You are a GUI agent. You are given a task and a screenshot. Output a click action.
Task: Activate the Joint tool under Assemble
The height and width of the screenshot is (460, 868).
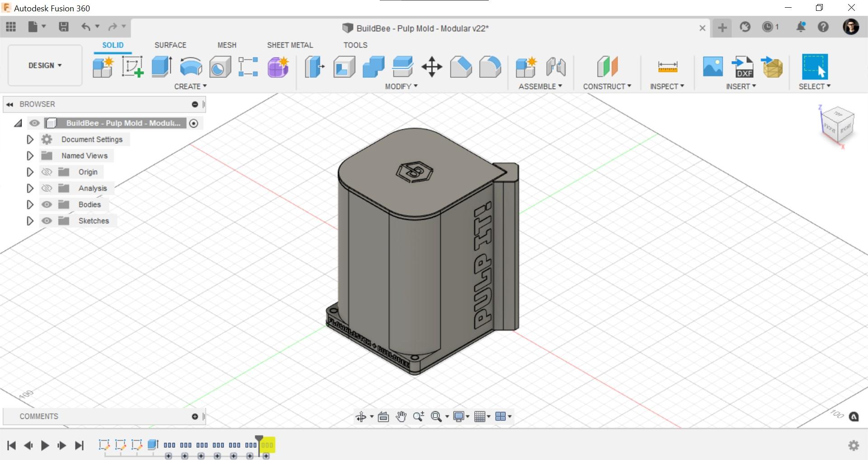coord(556,68)
